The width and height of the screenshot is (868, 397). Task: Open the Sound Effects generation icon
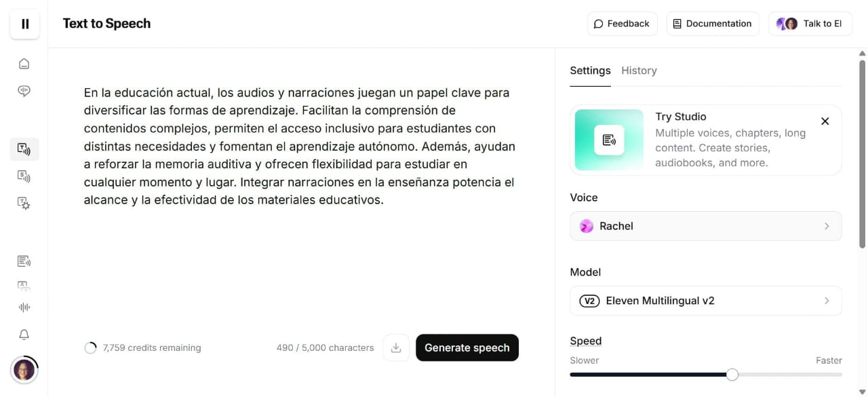point(24,203)
